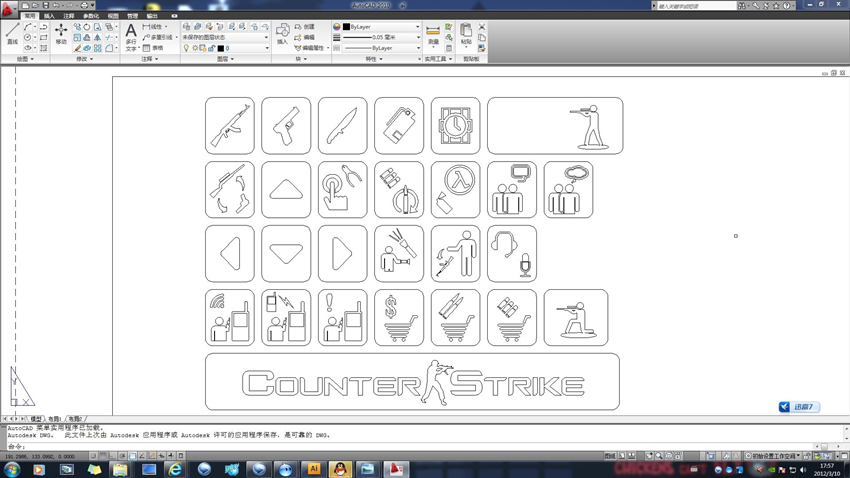850x478 pixels.
Task: Click the Cut icon in clipboard panel
Action: [x=482, y=27]
